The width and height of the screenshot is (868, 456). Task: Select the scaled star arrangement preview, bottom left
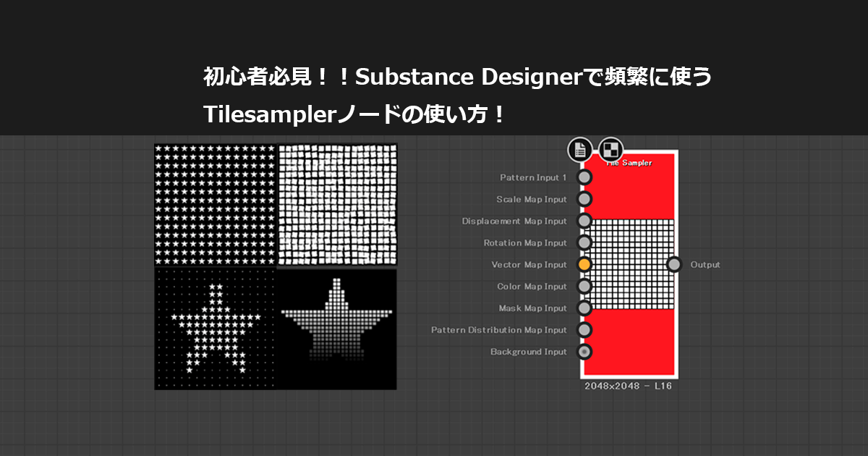click(215, 329)
